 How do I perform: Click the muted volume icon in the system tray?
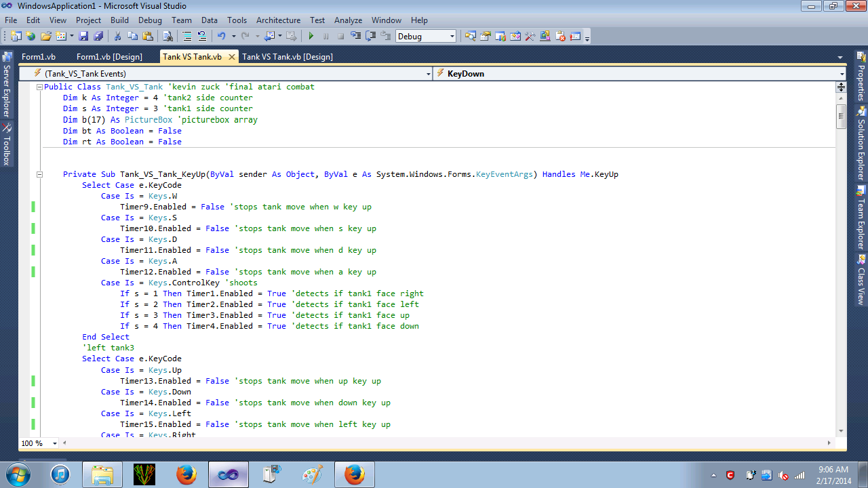coord(783,475)
